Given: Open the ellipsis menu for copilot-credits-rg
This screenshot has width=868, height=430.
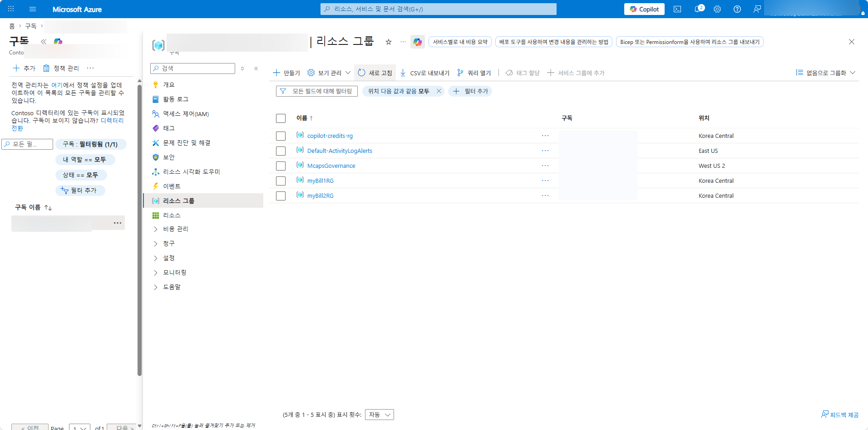Looking at the screenshot, I should (x=545, y=136).
